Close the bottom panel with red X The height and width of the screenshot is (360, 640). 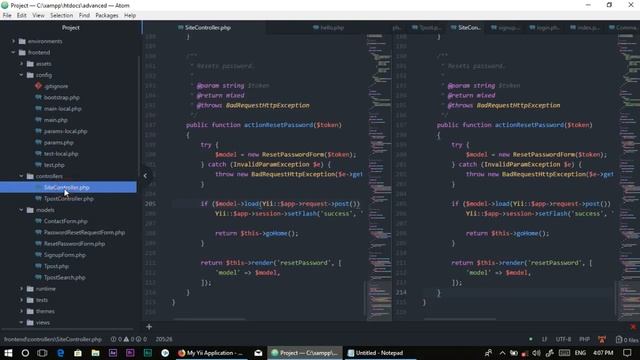coord(633,327)
